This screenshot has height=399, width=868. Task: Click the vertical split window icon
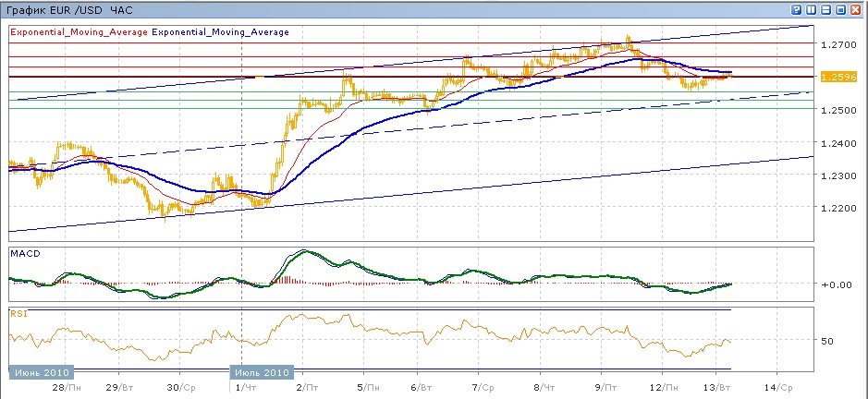(x=811, y=9)
